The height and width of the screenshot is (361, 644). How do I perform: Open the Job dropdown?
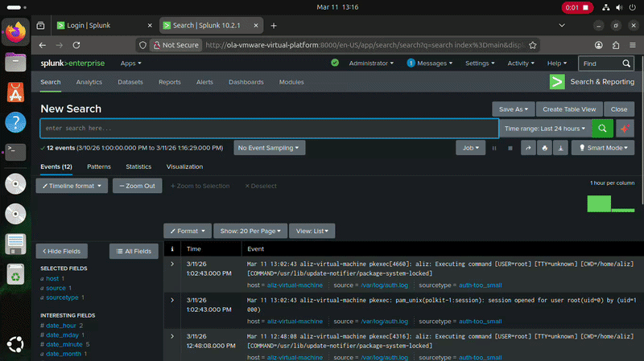(470, 148)
